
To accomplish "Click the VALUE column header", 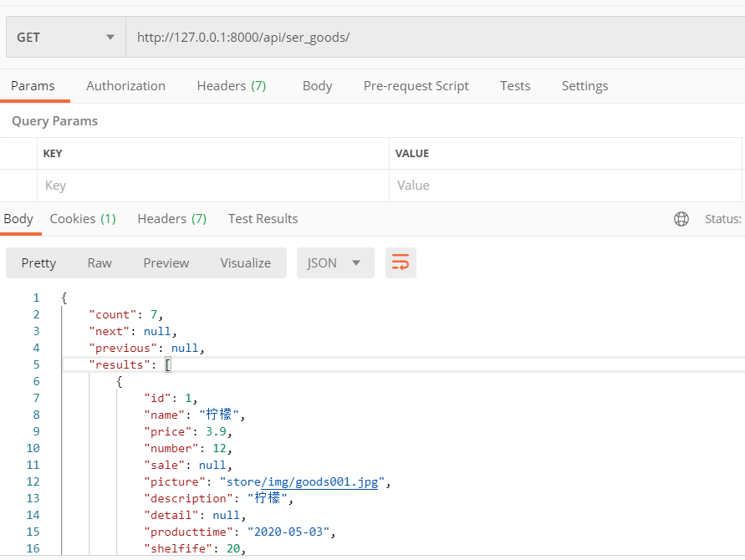I will (x=412, y=154).
